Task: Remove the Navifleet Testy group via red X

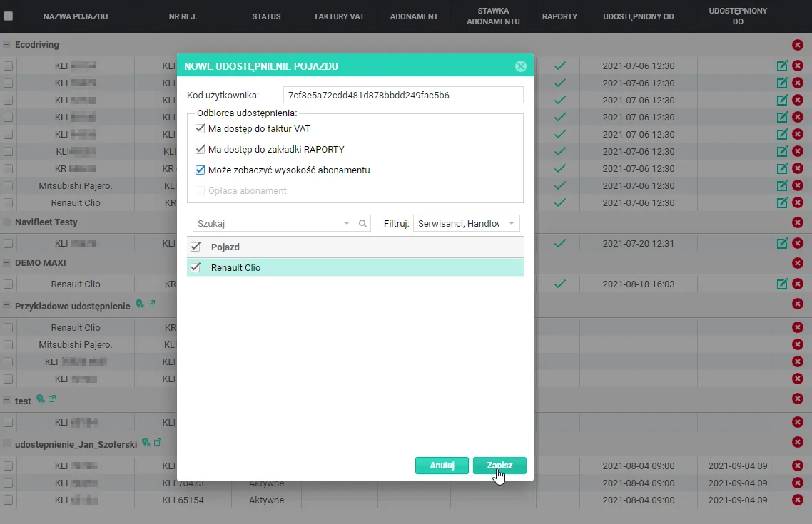Action: (798, 222)
